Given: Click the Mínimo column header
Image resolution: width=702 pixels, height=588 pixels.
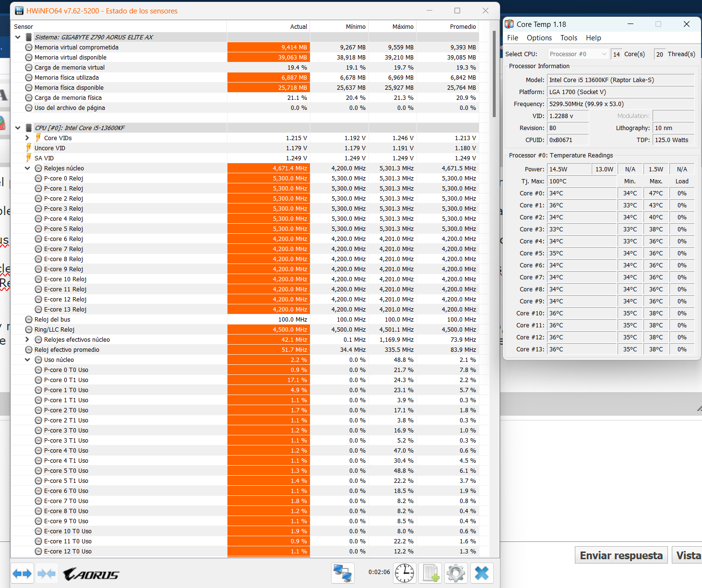Looking at the screenshot, I should 339,26.
